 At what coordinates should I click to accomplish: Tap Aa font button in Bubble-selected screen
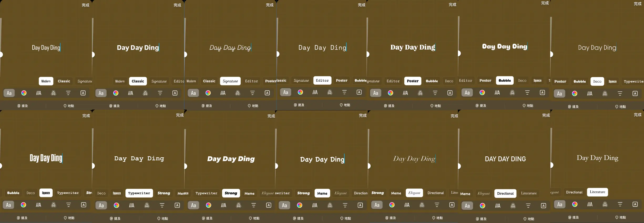(467, 93)
